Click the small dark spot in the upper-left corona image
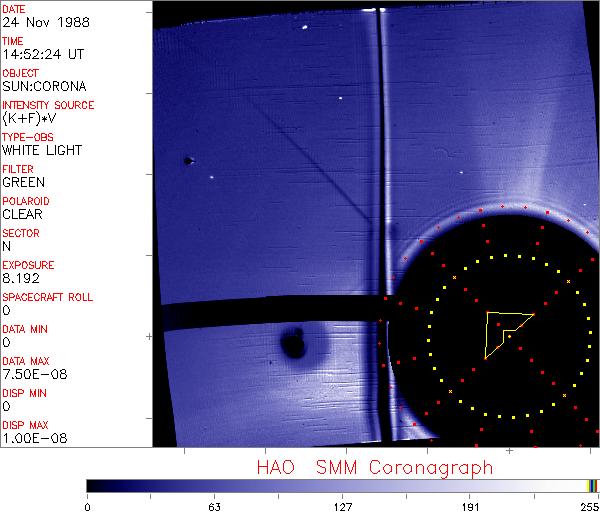 pyautogui.click(x=188, y=160)
